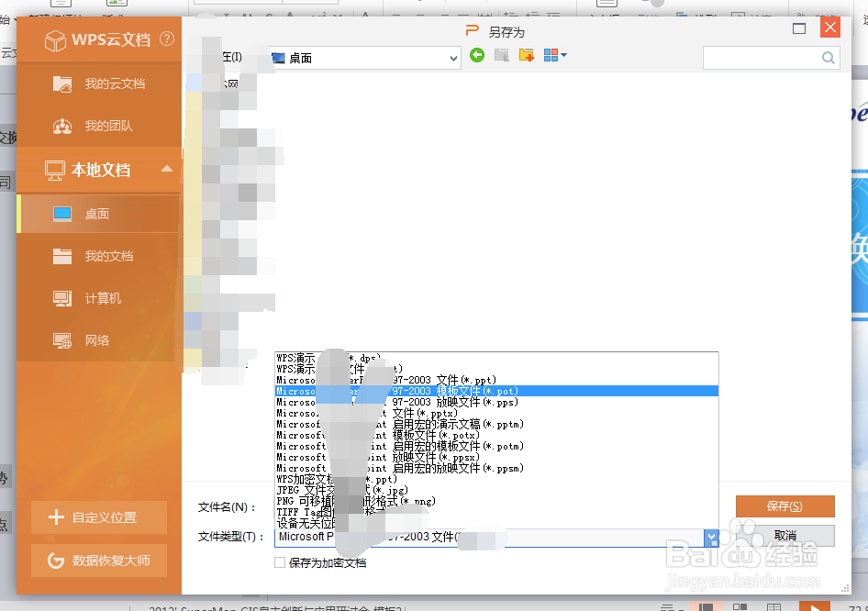Select 97-2003 放映文件 (*.pps) option
The image size is (868, 611).
[496, 402]
